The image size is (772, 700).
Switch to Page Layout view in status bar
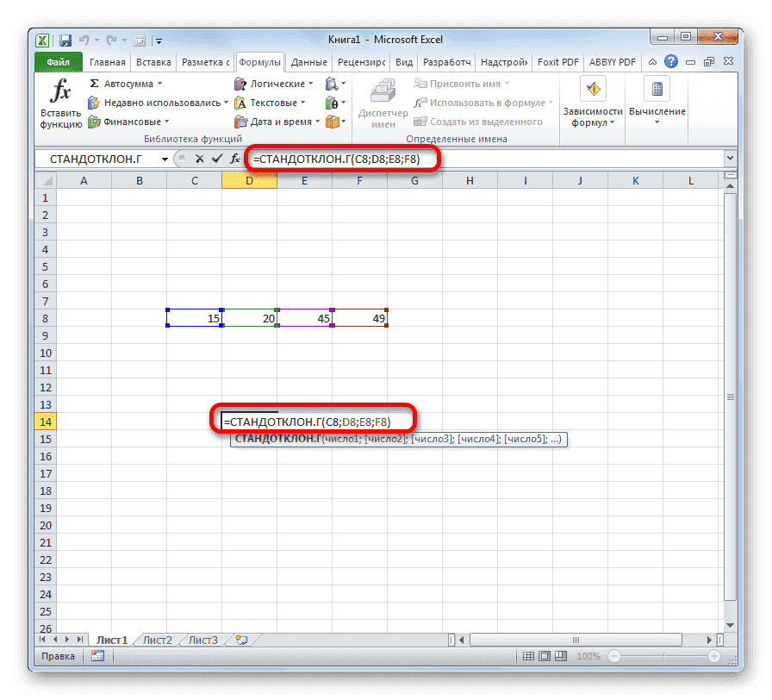[x=545, y=655]
